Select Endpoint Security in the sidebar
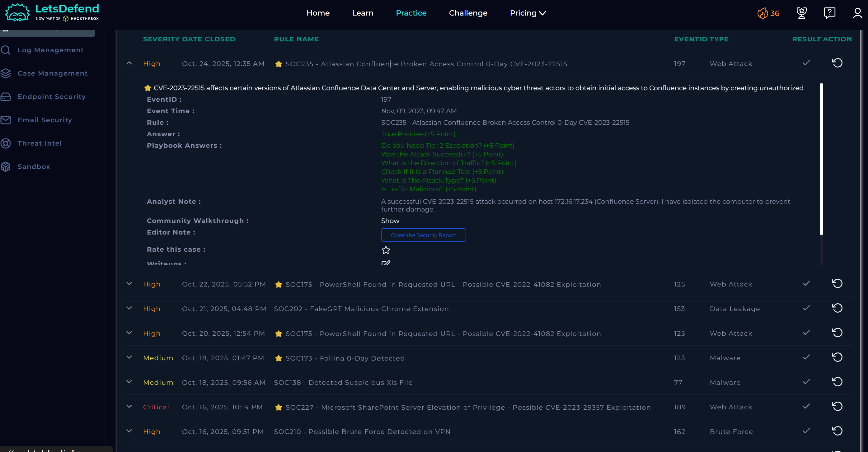 [x=52, y=97]
